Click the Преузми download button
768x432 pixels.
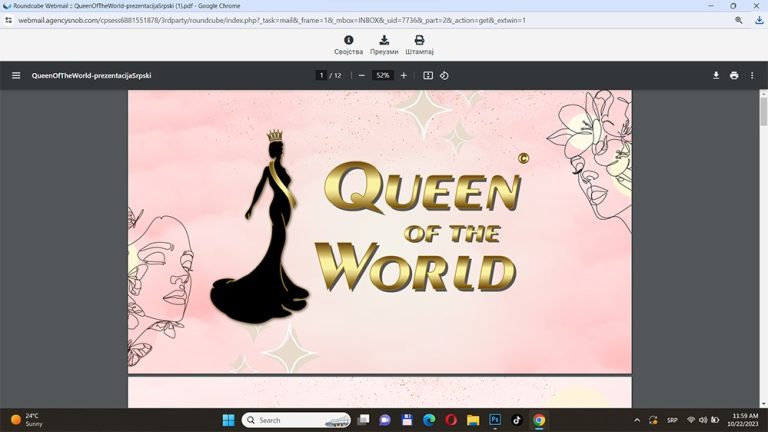(x=384, y=45)
